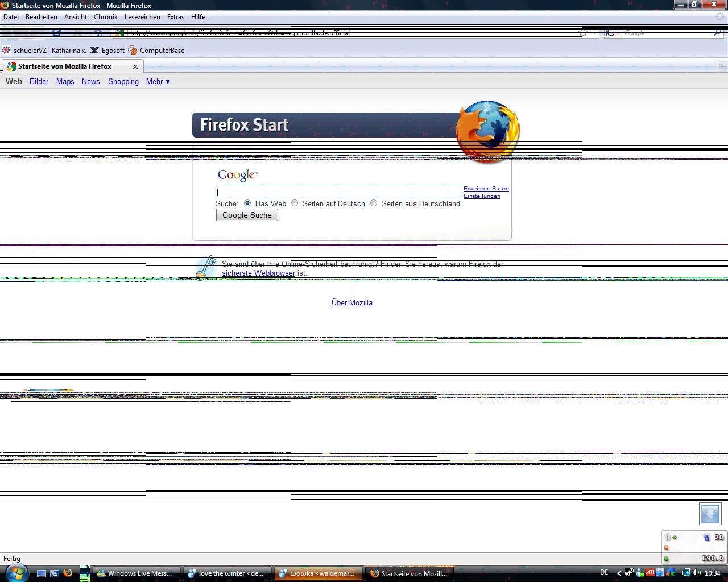Open the Extras menu
728x582 pixels.
(176, 17)
